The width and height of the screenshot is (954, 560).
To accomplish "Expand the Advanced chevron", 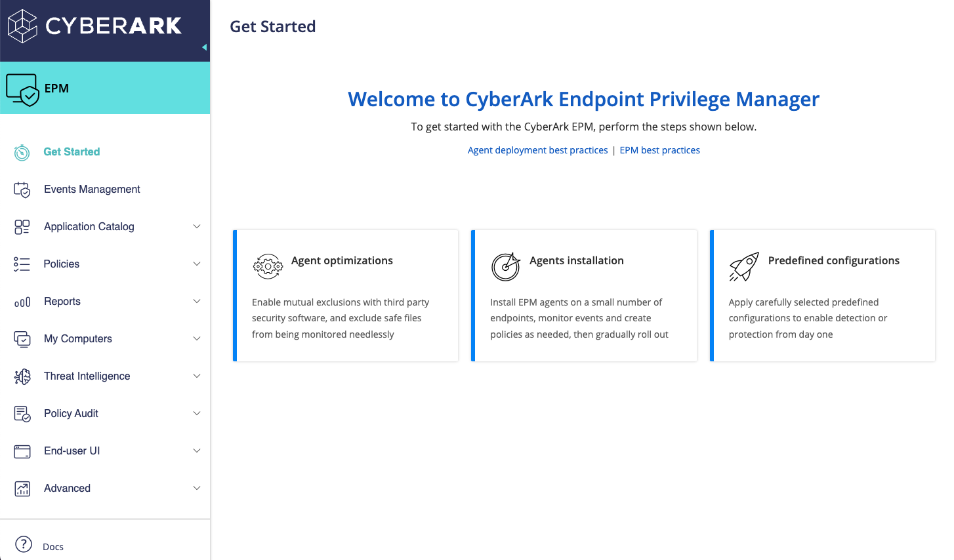I will click(x=197, y=488).
